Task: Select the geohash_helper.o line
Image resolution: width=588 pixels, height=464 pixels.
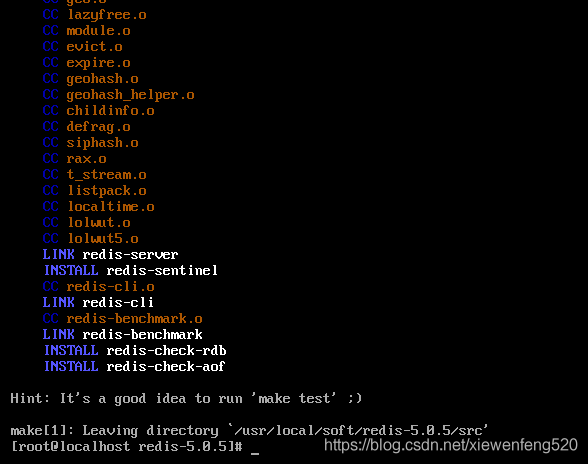Action: click(118, 95)
